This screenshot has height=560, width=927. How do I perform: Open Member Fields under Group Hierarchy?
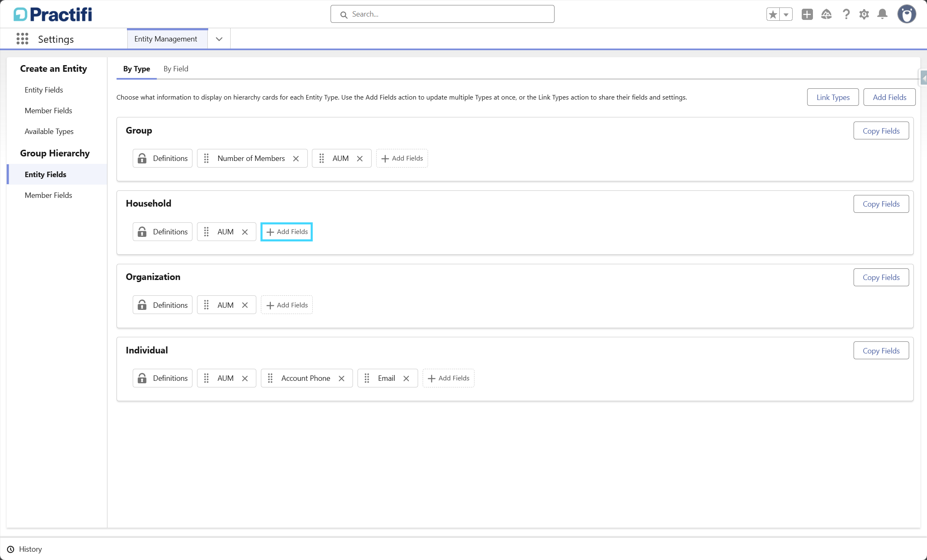tap(49, 195)
